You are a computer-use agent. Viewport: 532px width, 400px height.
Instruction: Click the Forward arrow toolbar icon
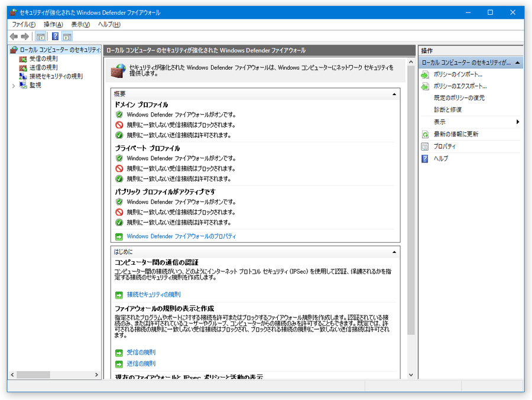(x=25, y=36)
